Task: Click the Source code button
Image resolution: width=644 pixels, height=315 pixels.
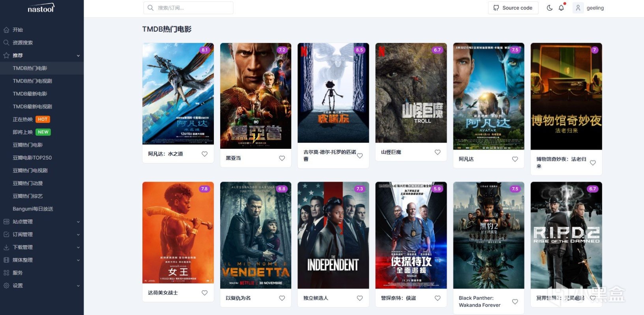Action: [513, 8]
